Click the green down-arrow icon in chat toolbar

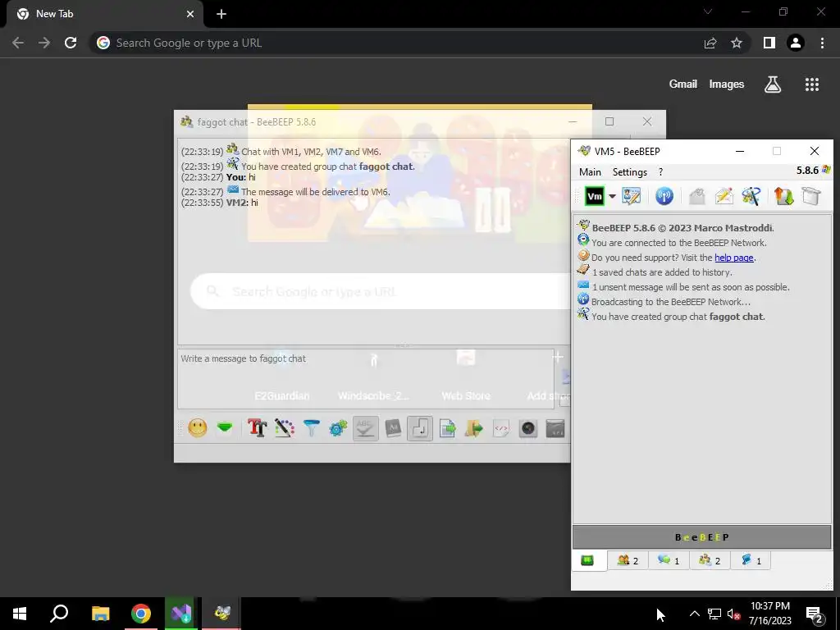[225, 428]
